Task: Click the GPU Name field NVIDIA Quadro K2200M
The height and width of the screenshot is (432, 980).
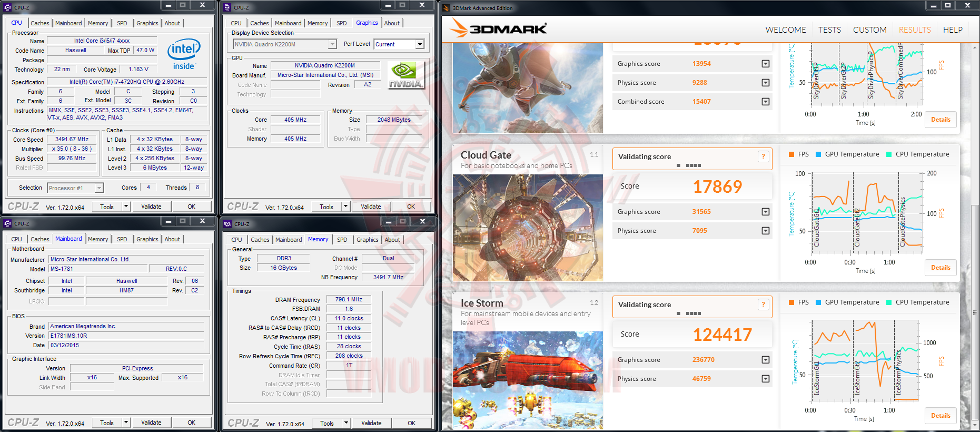Action: 324,66
